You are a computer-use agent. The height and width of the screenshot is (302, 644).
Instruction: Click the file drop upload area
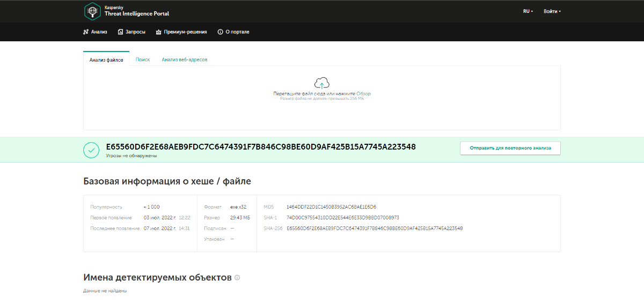click(322, 98)
